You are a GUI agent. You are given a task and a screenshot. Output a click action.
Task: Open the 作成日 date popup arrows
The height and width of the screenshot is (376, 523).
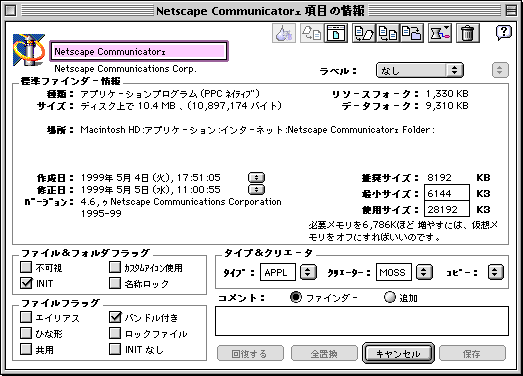click(256, 177)
